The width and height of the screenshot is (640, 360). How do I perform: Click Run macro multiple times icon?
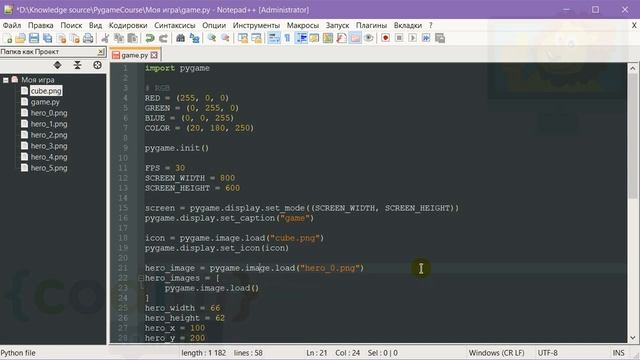[426, 38]
